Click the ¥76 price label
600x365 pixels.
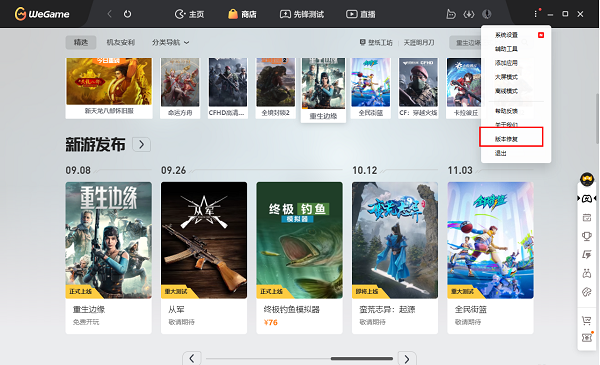(x=271, y=323)
